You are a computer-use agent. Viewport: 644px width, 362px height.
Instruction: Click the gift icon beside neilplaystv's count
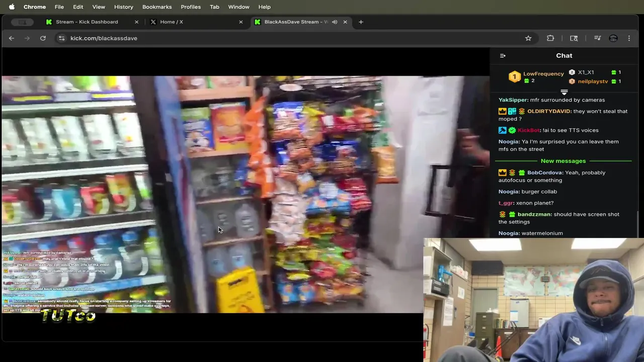613,81
